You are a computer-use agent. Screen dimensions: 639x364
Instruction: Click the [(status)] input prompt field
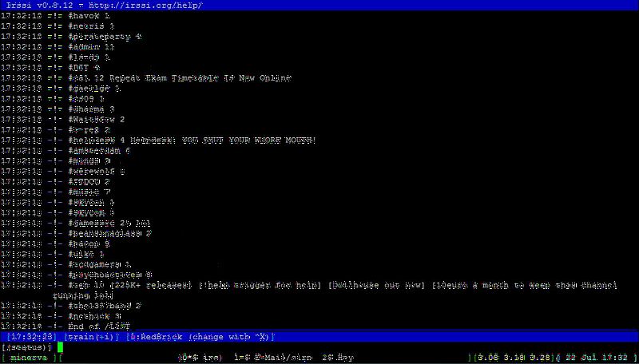pyautogui.click(x=27, y=348)
